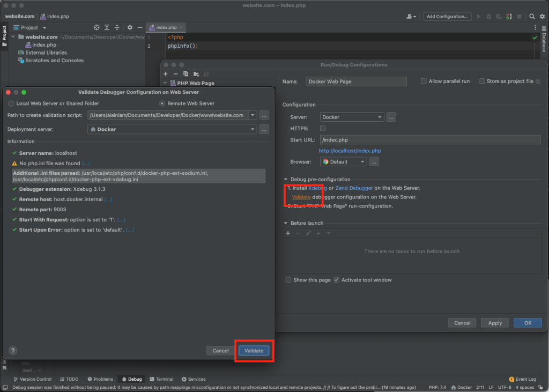This screenshot has height=392, width=549.
Task: Close the index.php editor tab
Action: click(181, 27)
